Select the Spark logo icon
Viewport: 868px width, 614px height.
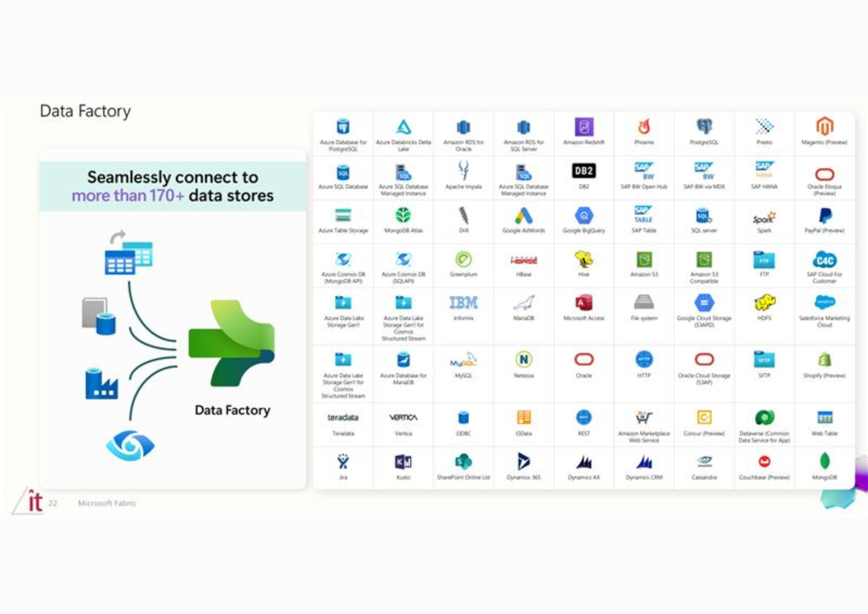[764, 218]
